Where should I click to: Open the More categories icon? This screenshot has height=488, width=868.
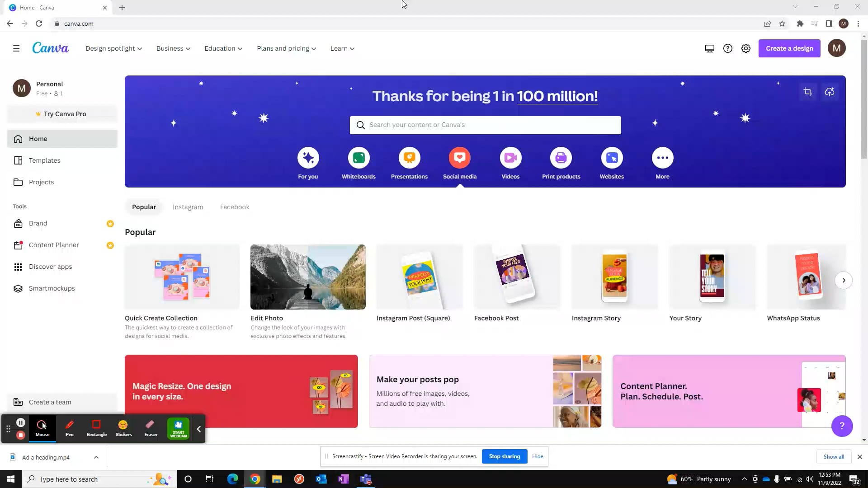coord(662,158)
